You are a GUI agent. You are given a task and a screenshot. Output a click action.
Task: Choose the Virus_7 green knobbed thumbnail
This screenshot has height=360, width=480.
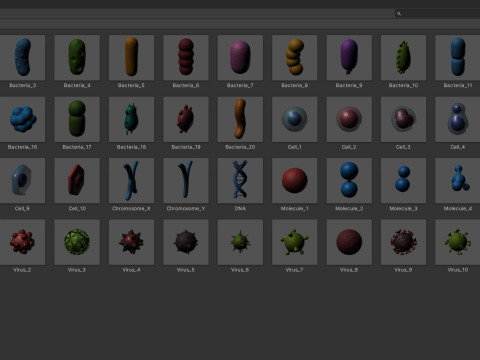click(295, 242)
